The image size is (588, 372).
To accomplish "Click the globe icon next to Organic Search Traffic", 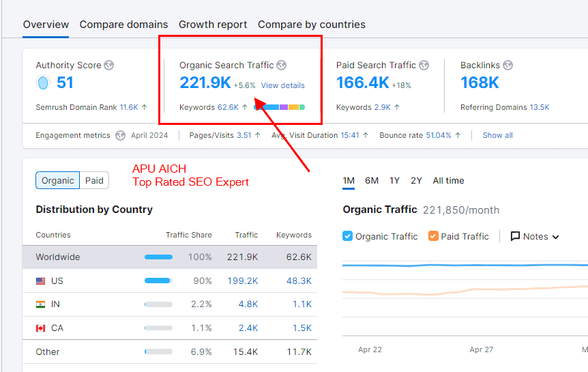I will pos(282,66).
